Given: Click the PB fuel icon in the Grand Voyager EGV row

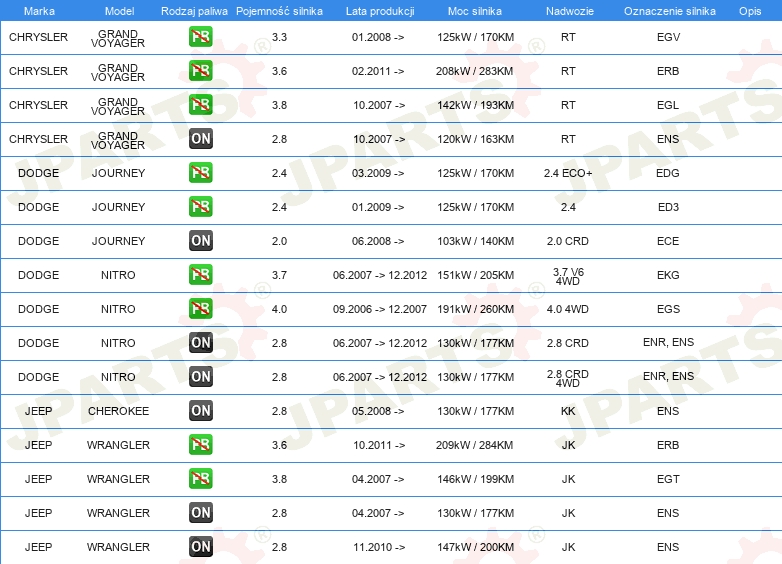Looking at the screenshot, I should pyautogui.click(x=201, y=38).
